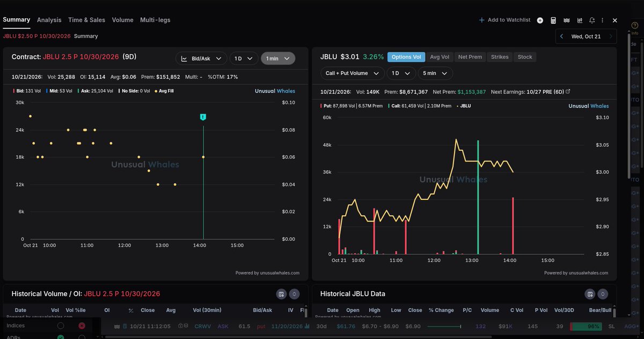Select the Strikes chart tab
Viewport: 644px width, 339px height.
(x=500, y=57)
